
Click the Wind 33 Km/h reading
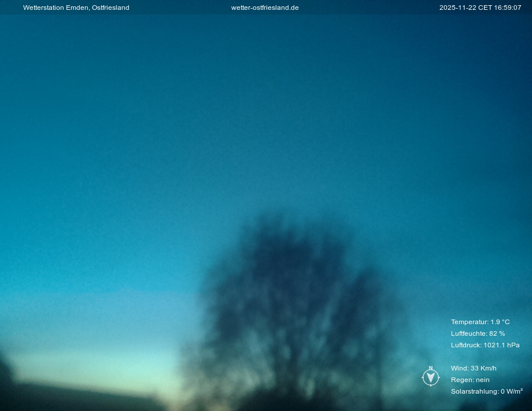474,368
